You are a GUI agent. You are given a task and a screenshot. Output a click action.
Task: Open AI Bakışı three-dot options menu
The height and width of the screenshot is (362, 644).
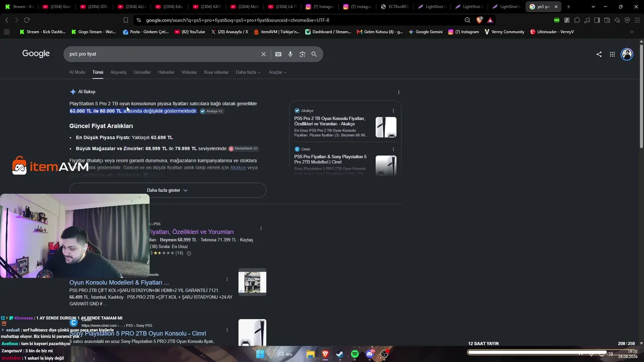tap(398, 92)
